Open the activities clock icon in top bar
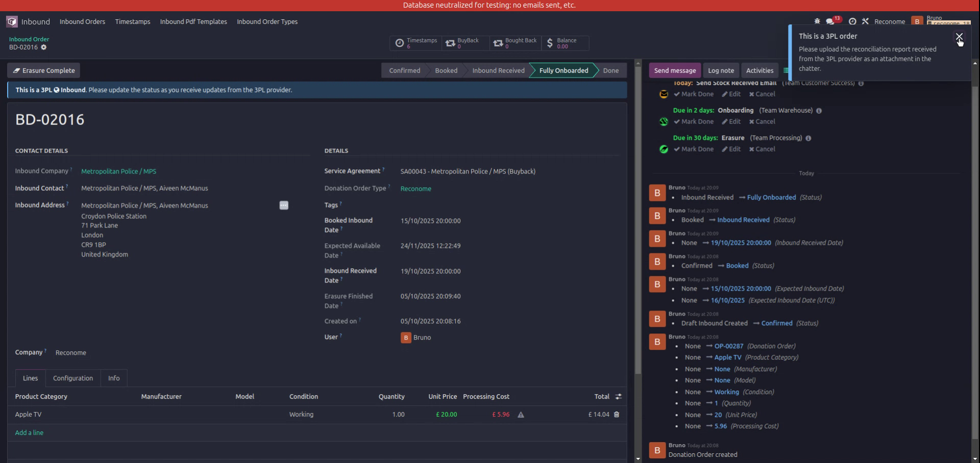The image size is (980, 463). click(x=852, y=21)
